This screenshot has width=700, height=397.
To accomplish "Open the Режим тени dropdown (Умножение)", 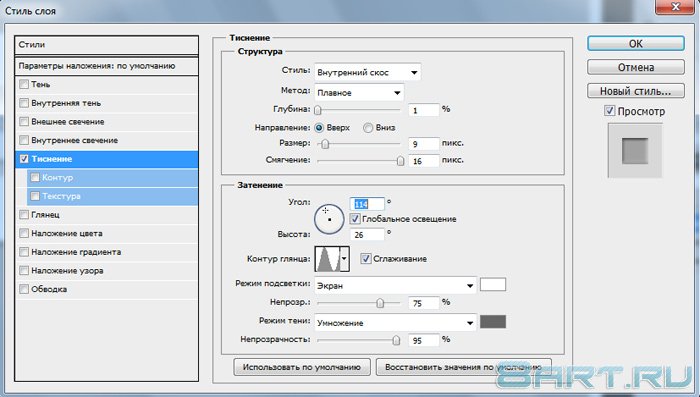I will tap(396, 323).
